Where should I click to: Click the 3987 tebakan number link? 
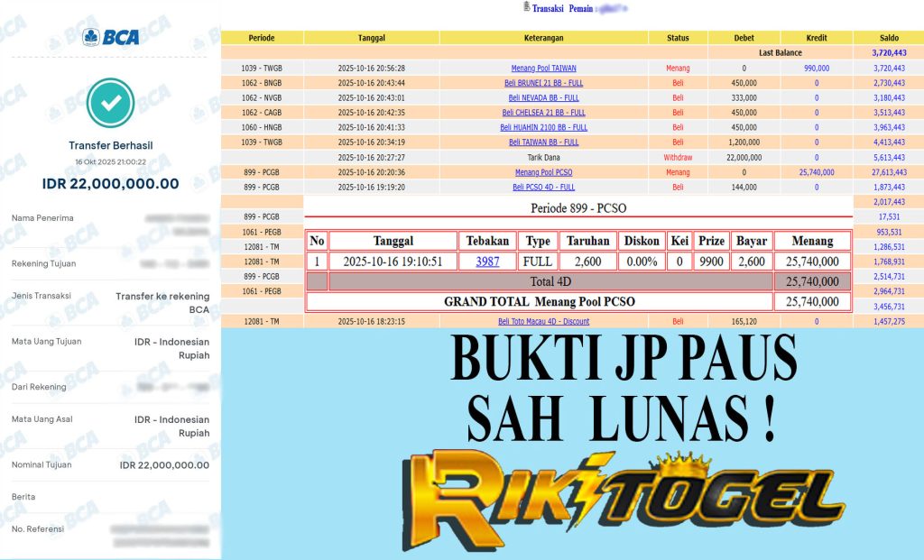(x=488, y=262)
